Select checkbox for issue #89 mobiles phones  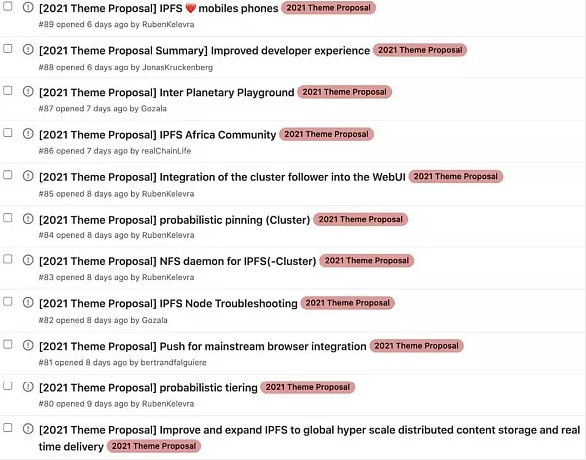coord(7,6)
